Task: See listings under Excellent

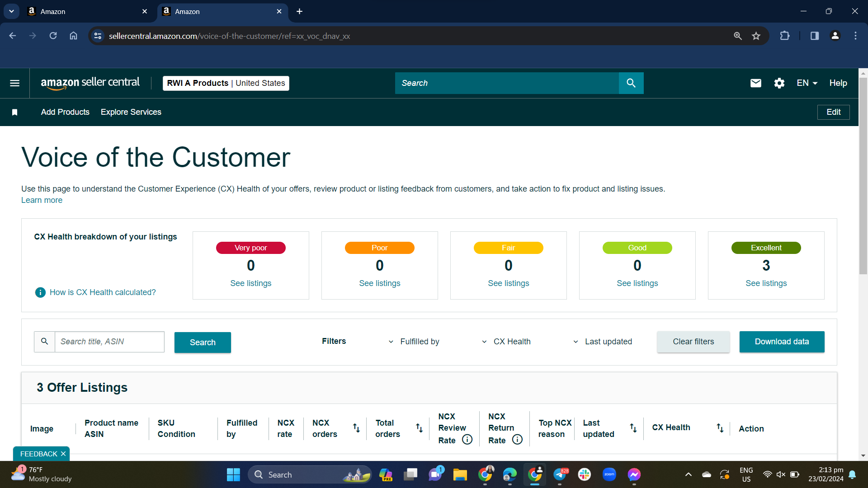Action: [766, 283]
